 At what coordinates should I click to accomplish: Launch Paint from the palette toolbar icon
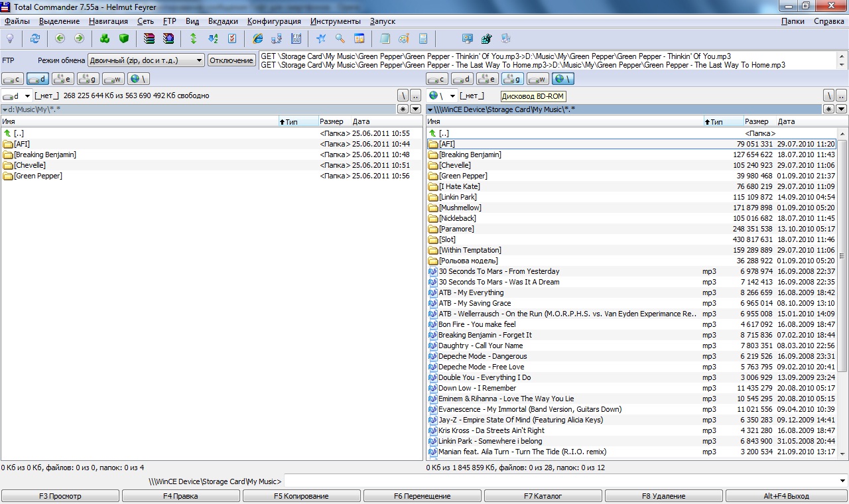[x=404, y=38]
